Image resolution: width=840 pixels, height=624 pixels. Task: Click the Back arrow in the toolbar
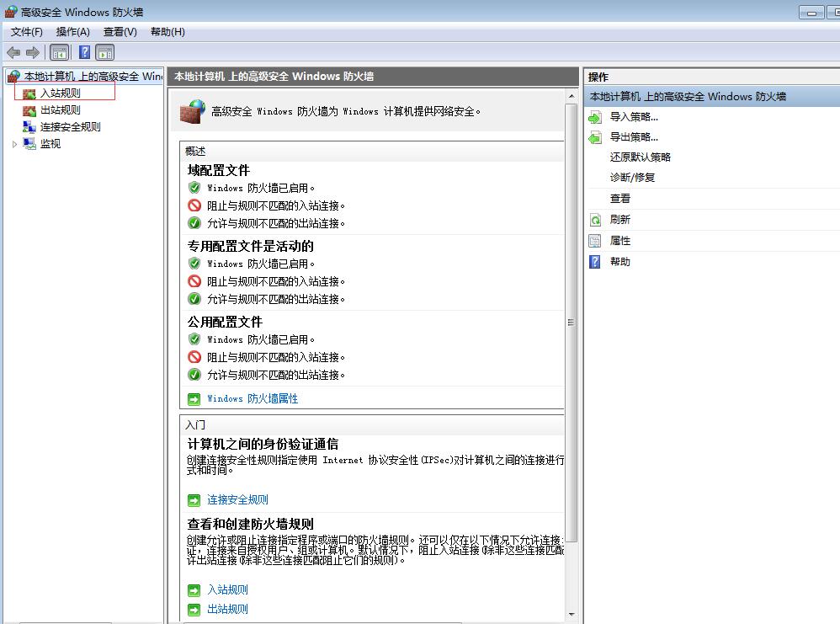(13, 52)
